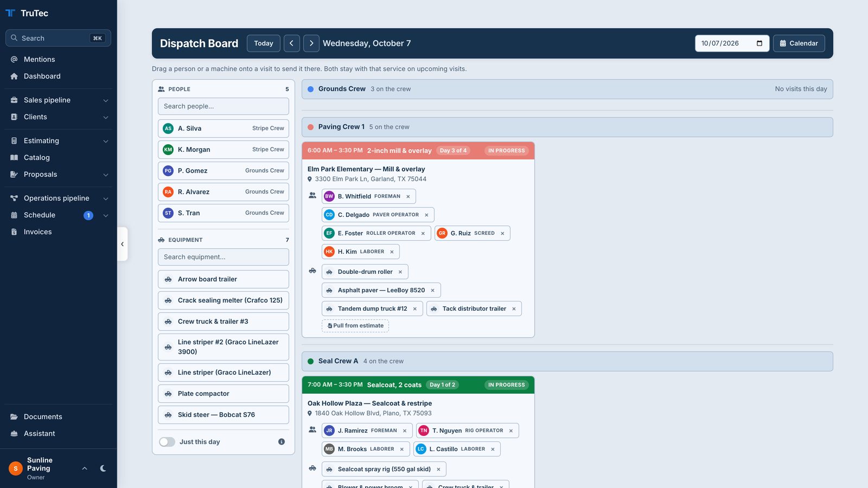The image size is (868, 488).
Task: Remove Tack distributor trailer from the visit
Action: [x=514, y=309]
